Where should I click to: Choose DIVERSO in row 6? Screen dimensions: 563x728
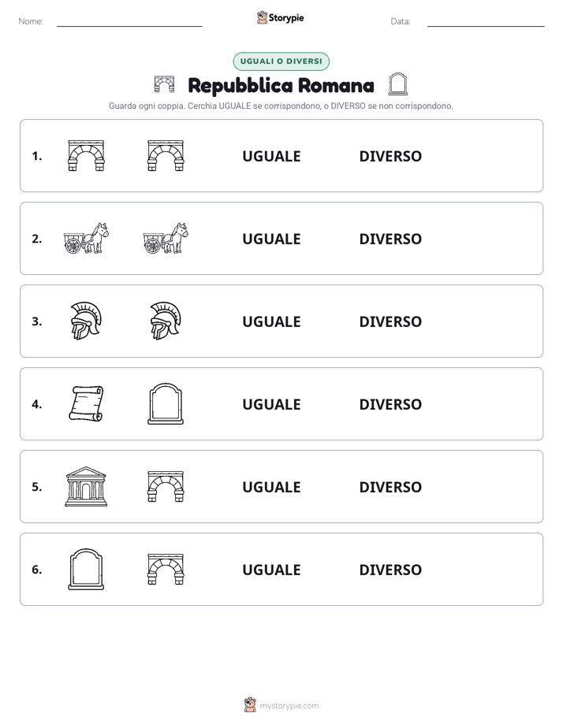(x=390, y=569)
